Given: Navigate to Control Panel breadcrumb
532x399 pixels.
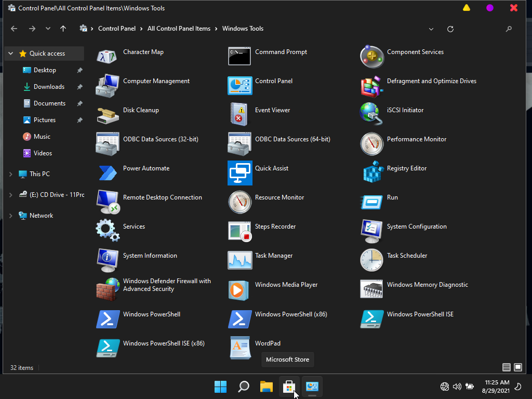Looking at the screenshot, I should (x=117, y=29).
